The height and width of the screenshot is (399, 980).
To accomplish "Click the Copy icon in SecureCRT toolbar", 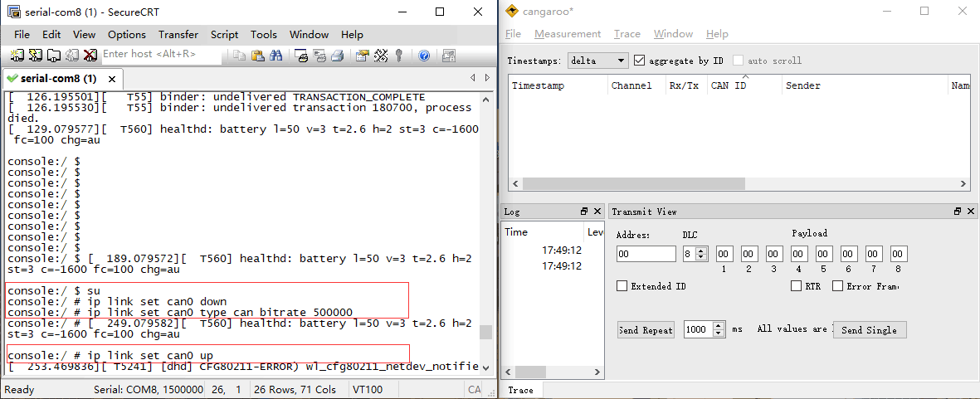I will (x=239, y=56).
